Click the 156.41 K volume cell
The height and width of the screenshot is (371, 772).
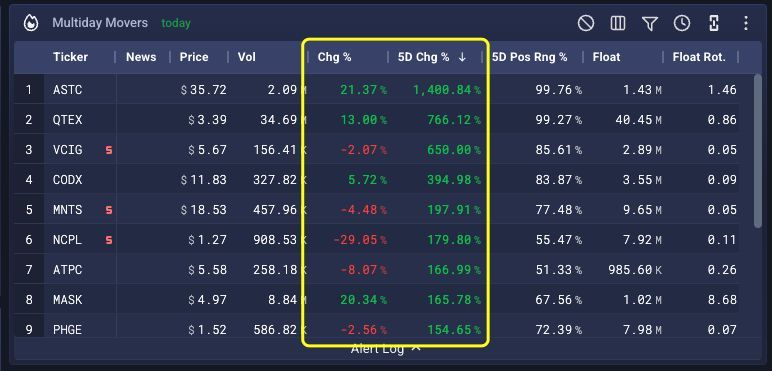point(281,150)
